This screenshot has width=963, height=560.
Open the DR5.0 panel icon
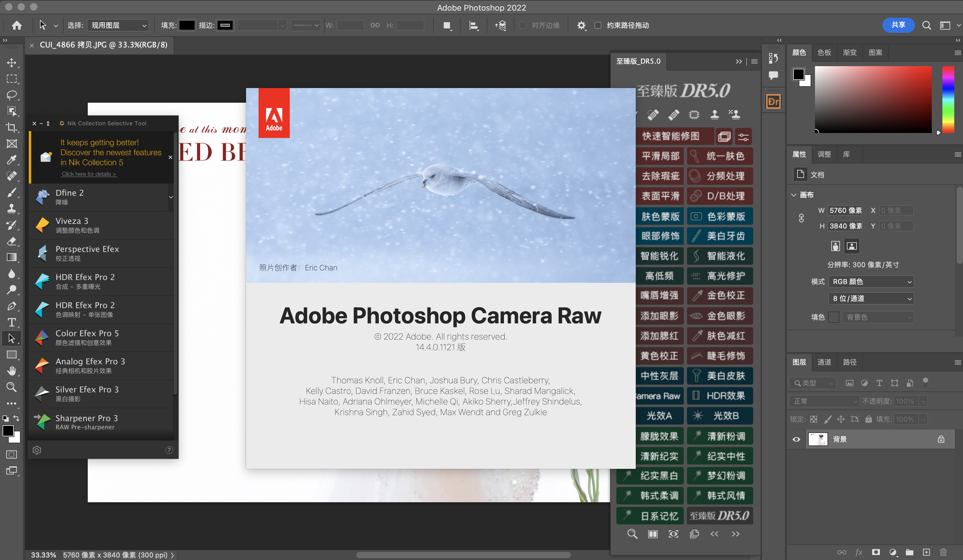(773, 102)
